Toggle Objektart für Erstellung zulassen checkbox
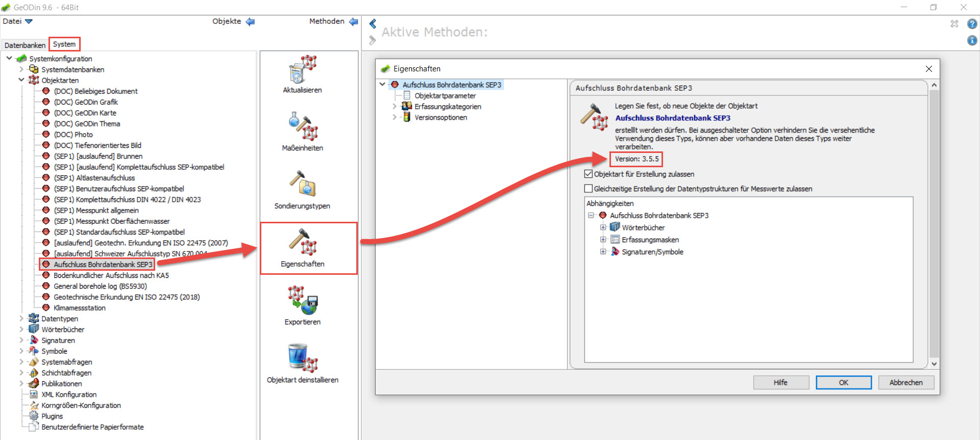This screenshot has width=980, height=440. point(589,174)
